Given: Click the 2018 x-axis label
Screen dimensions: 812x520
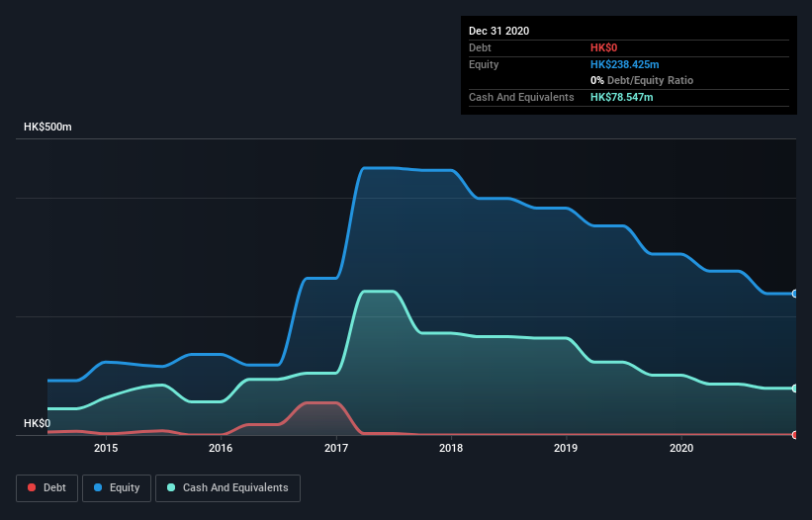Looking at the screenshot, I should 451,448.
